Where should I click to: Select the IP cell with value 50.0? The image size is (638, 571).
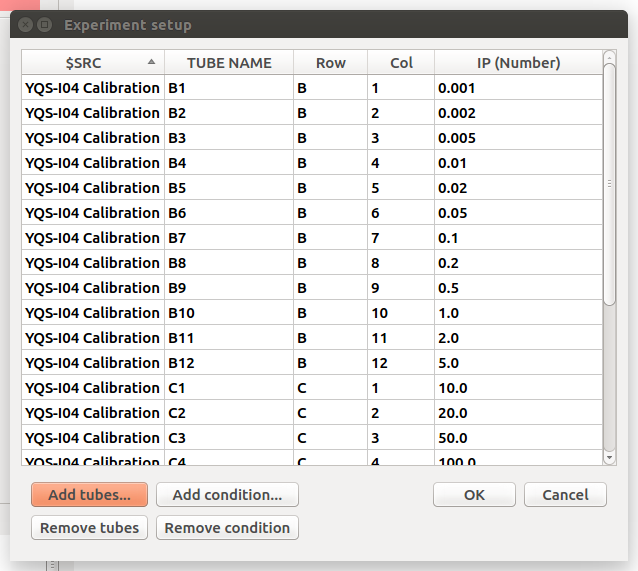click(518, 438)
